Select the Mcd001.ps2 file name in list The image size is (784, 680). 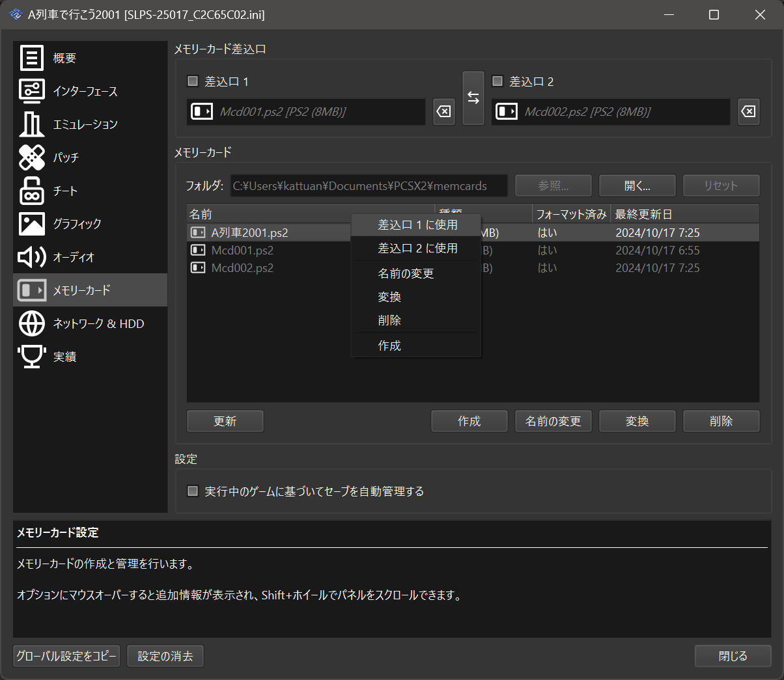[x=242, y=250]
